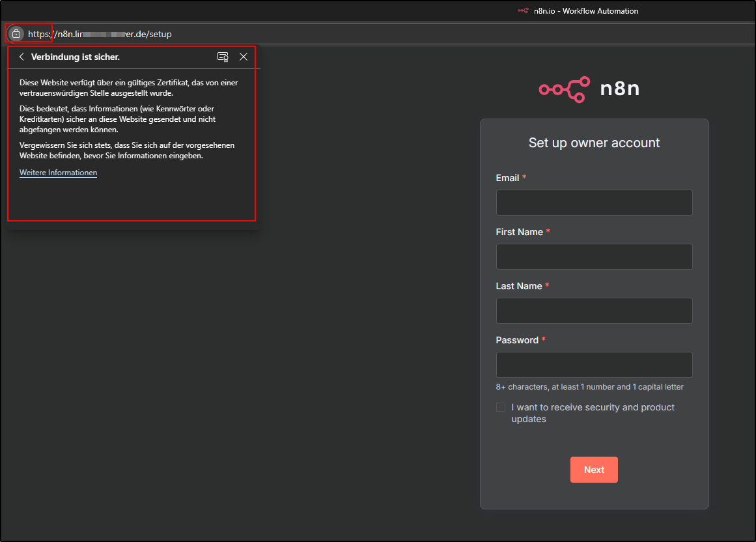Click the back arrow in the security popup
The image size is (756, 542).
(x=21, y=57)
